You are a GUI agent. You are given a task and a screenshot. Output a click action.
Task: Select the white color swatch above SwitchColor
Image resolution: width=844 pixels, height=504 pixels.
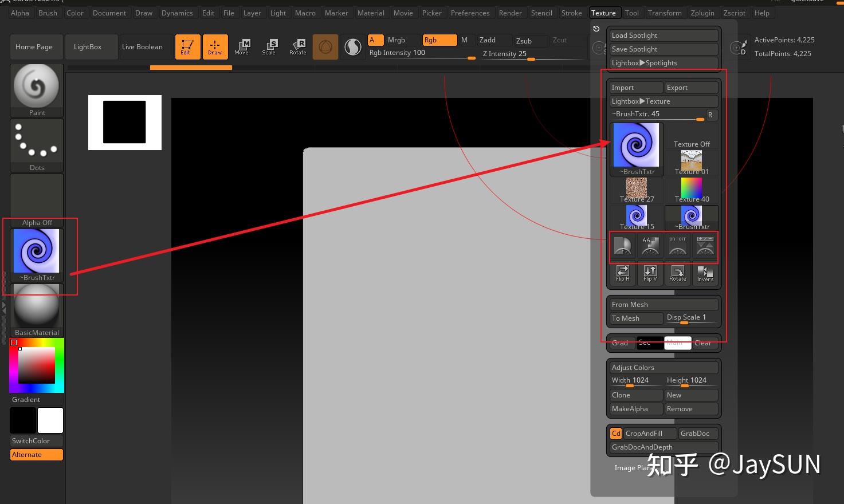coord(50,420)
